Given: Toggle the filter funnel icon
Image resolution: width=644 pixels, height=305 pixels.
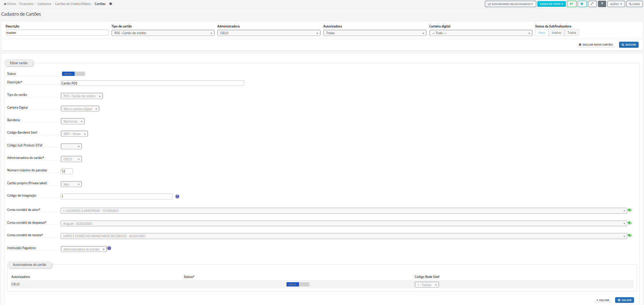Looking at the screenshot, I should [x=602, y=4].
